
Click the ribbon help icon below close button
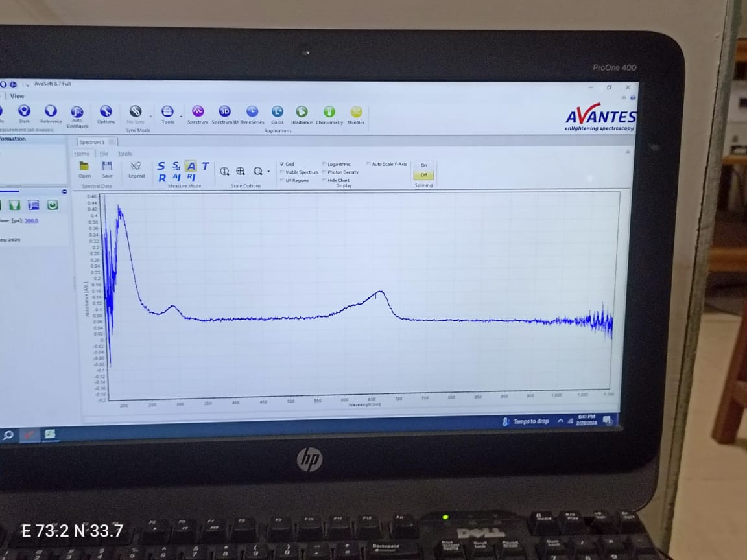point(632,98)
